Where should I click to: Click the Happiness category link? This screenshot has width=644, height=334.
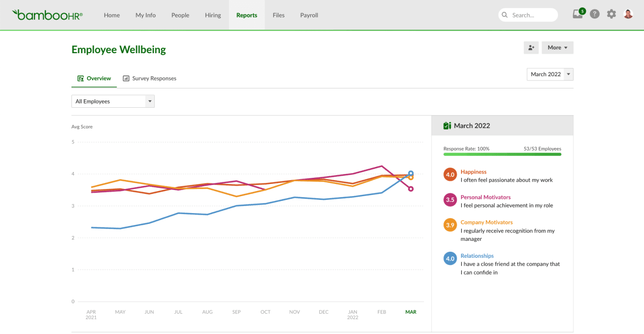(x=473, y=172)
